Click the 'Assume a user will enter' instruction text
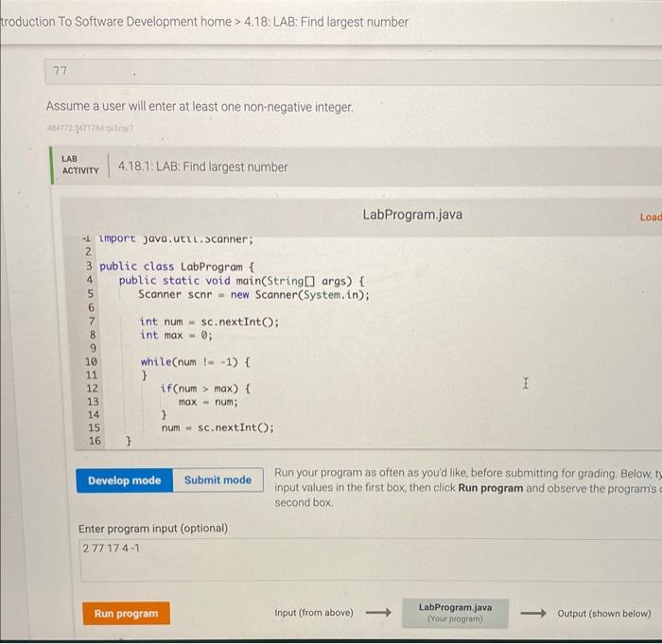This screenshot has height=644, width=662. pos(200,107)
